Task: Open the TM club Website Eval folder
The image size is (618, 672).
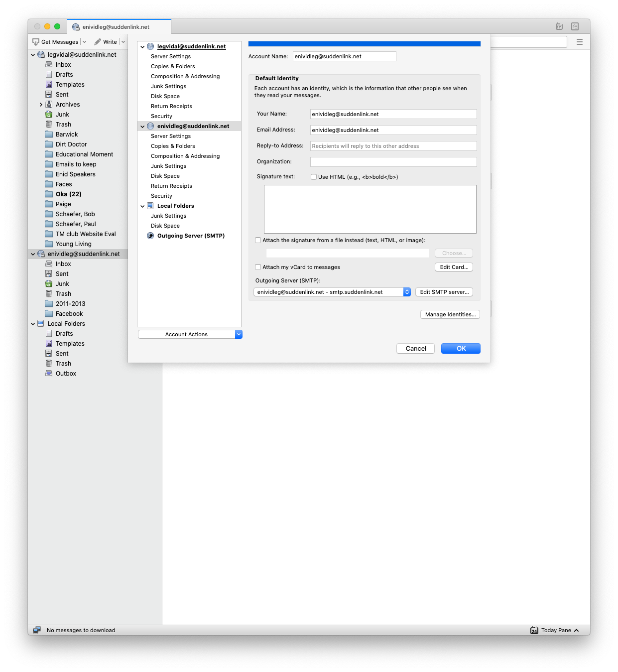Action: 86,234
